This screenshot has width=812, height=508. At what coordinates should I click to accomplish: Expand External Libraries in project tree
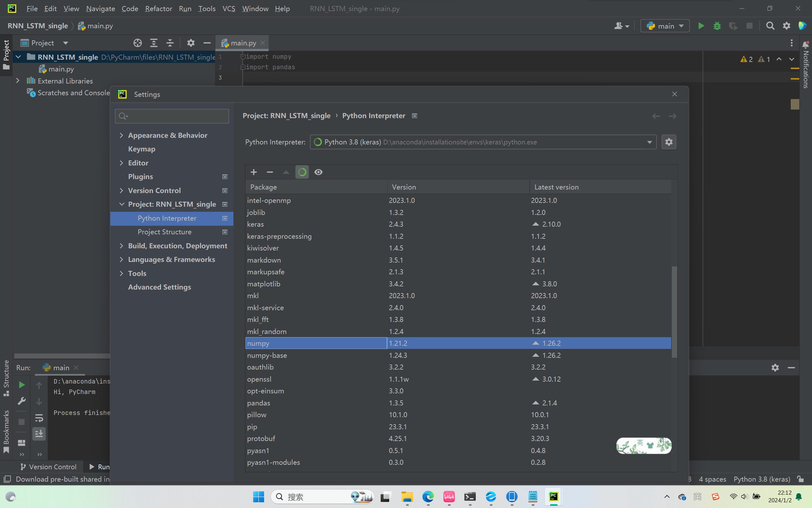point(18,81)
